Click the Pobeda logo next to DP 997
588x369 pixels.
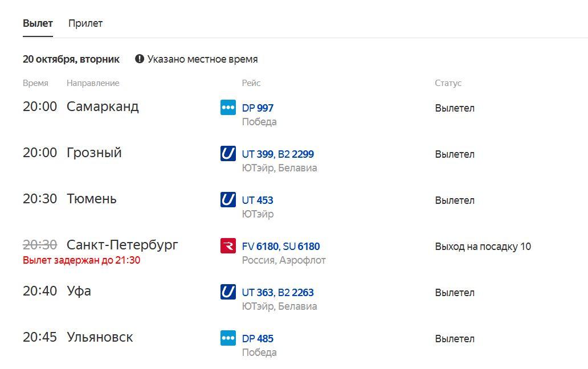click(x=228, y=108)
